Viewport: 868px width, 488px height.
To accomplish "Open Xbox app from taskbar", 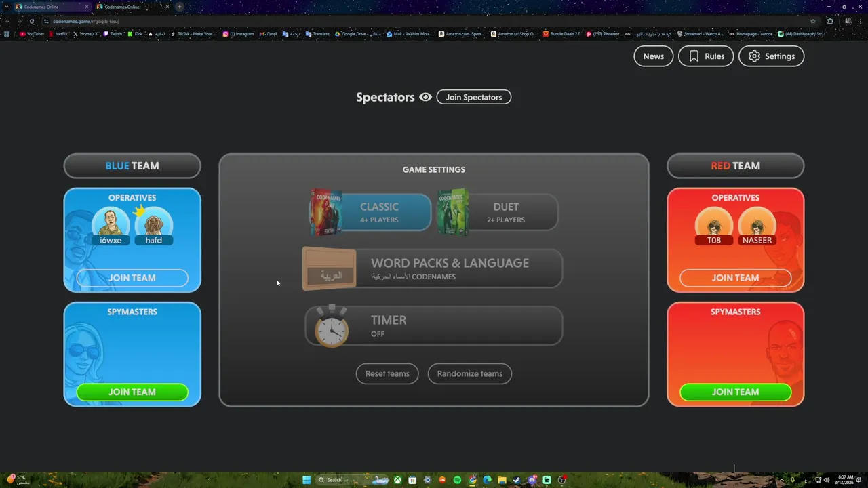I will pos(398,480).
